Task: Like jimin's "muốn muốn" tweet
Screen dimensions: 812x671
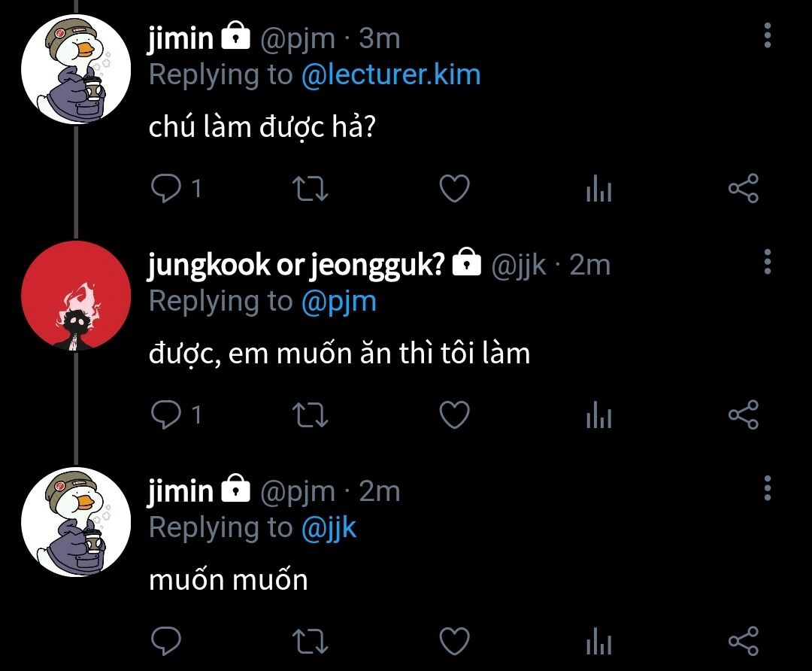Action: pyautogui.click(x=454, y=641)
